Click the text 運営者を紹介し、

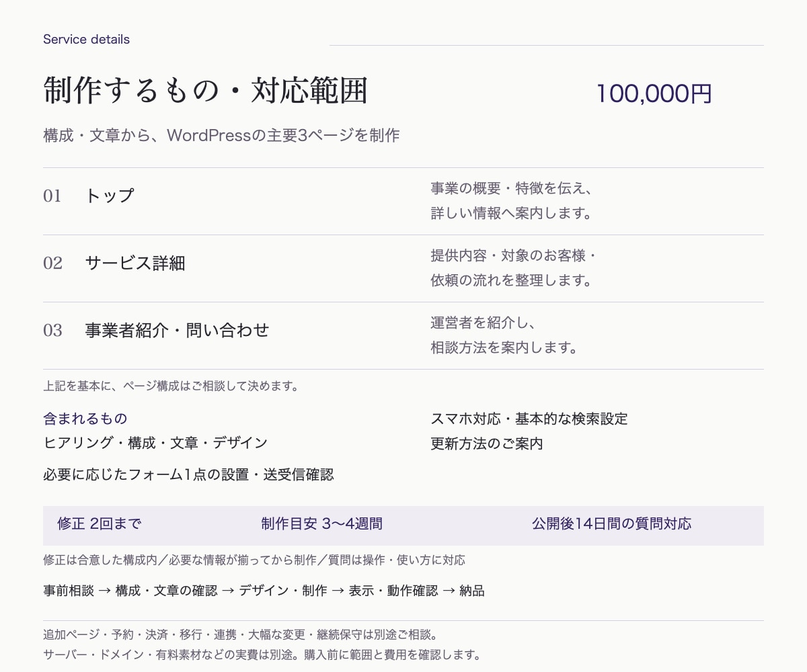[x=483, y=323]
